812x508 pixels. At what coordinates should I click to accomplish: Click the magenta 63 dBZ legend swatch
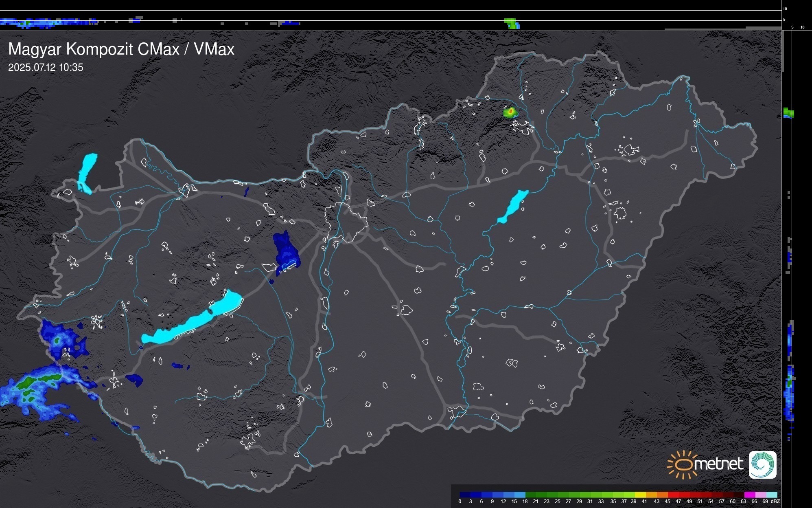749,495
